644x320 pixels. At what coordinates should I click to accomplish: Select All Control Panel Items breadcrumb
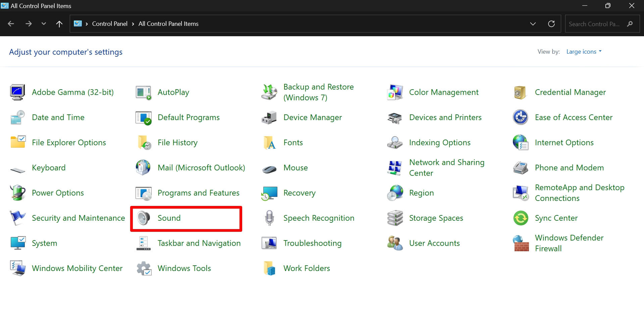coord(168,24)
